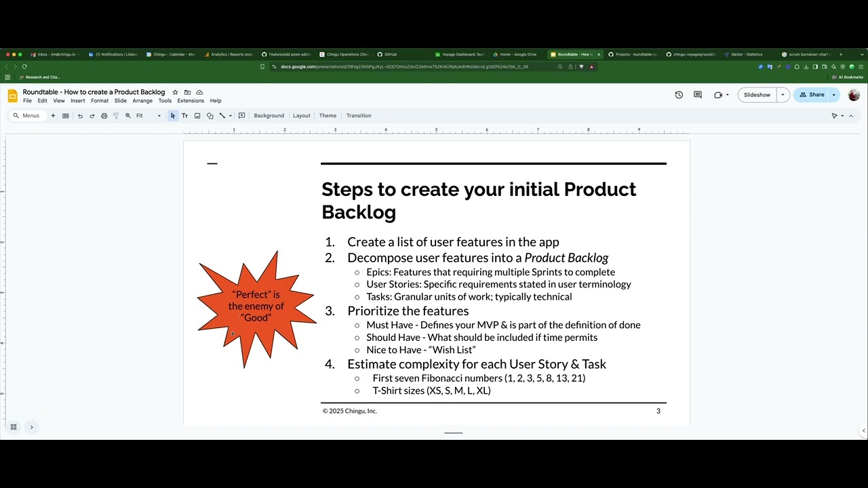Open the pointer mode tool in toolbar
The image size is (868, 488).
[835, 116]
